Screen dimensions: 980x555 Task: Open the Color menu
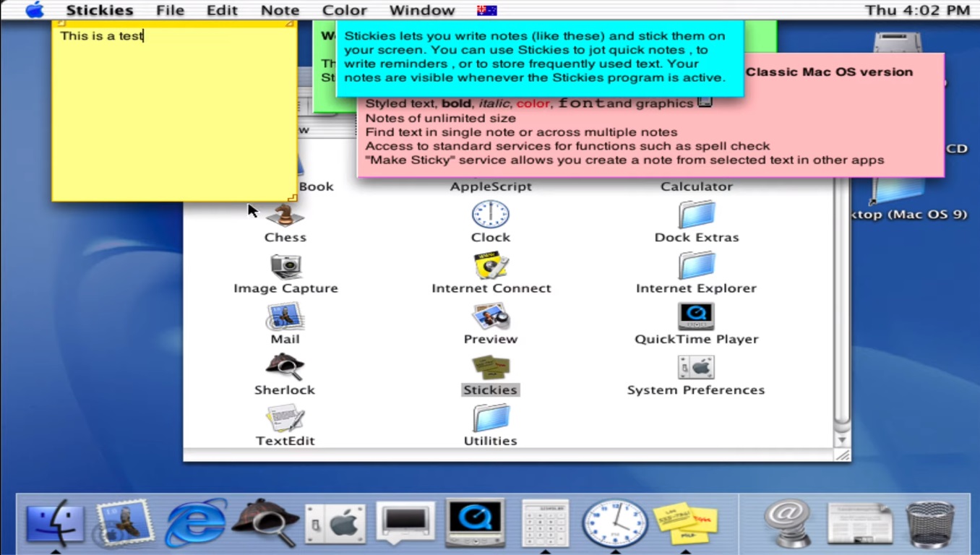(x=344, y=10)
